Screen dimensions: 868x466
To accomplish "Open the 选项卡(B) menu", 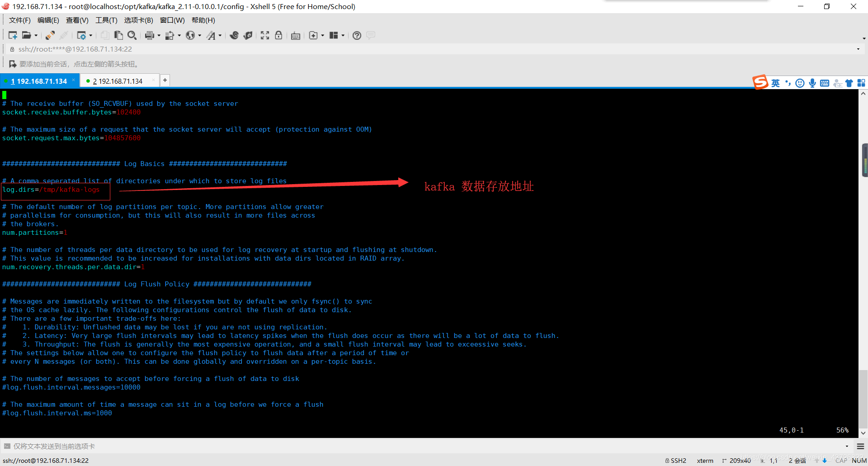I will coord(139,20).
